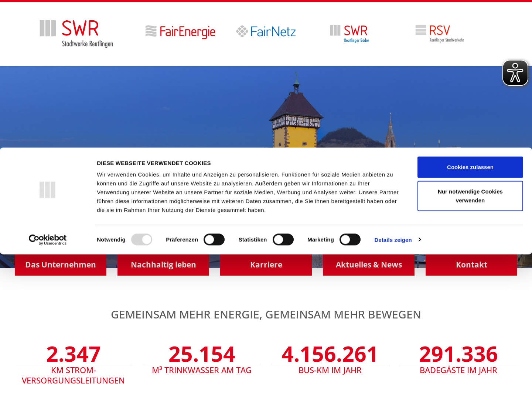
Task: Enable the Statistiken cookie switch
Action: (x=283, y=240)
